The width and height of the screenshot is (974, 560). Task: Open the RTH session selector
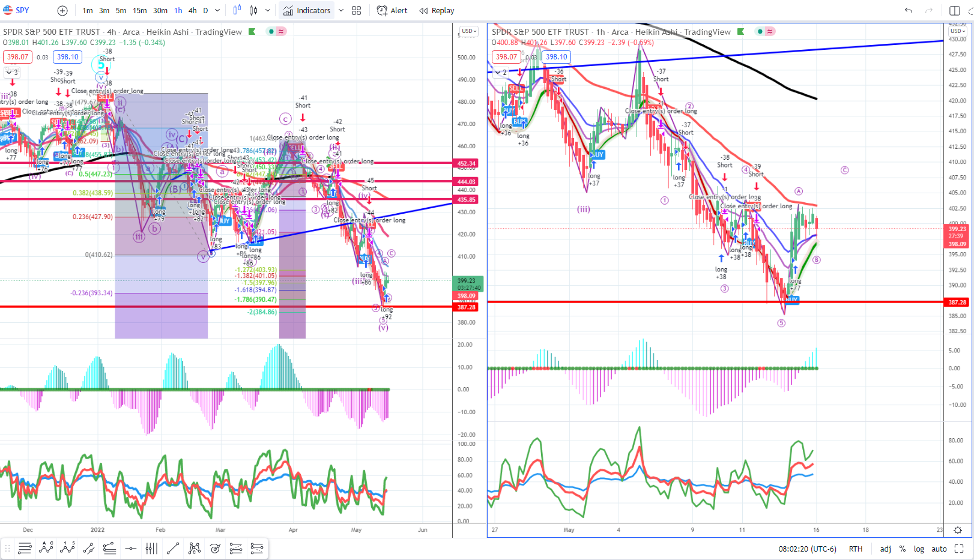coord(856,549)
